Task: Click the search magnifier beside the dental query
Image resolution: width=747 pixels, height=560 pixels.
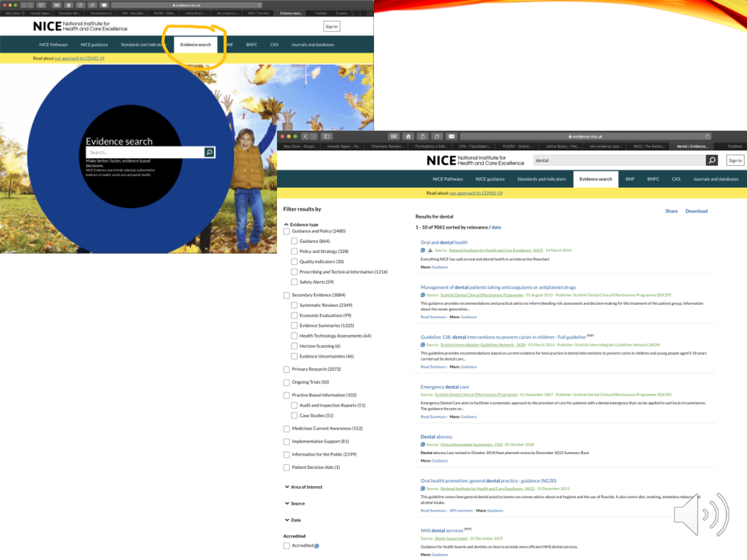Action: (712, 160)
